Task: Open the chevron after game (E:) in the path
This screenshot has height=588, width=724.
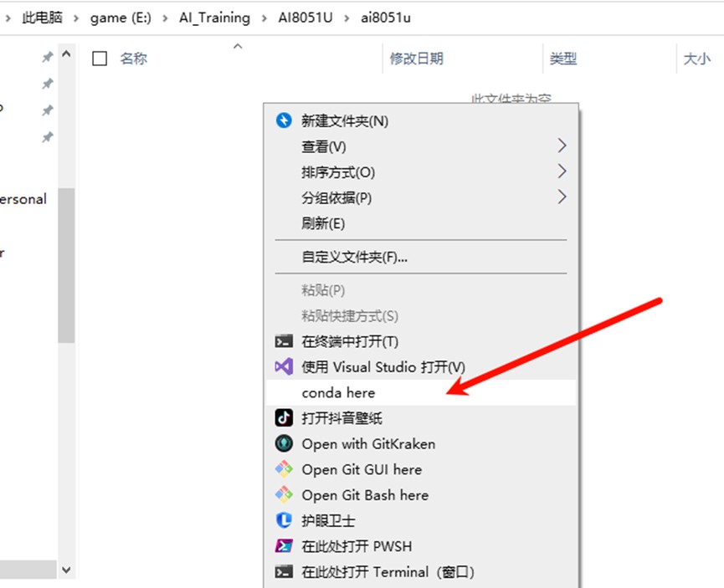Action: click(x=165, y=18)
